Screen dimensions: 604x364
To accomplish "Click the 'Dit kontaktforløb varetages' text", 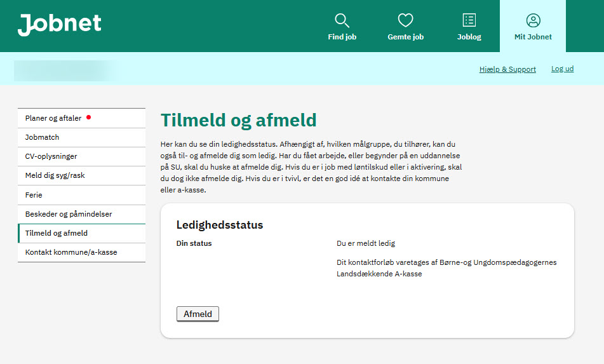I will coord(446,268).
